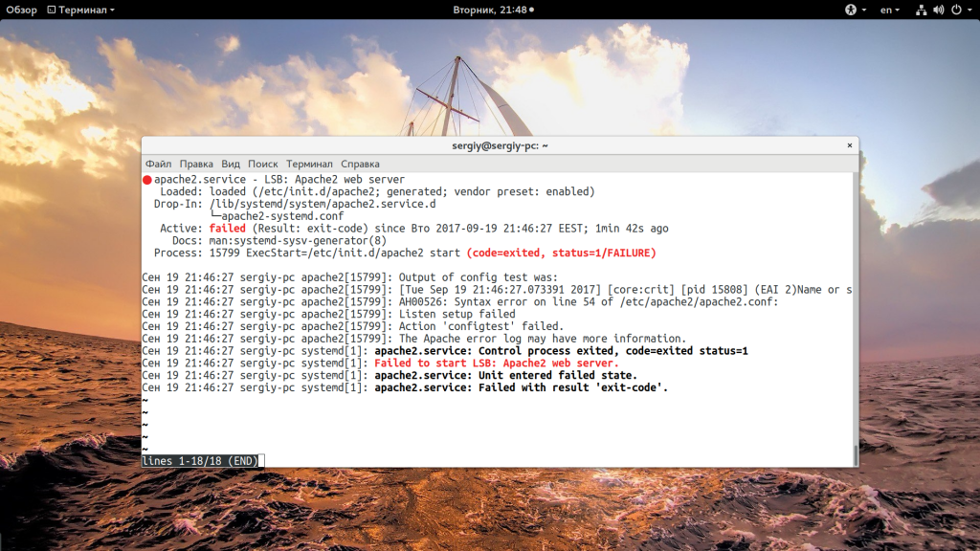Open the accessibility menu icon
980x551 pixels.
[850, 10]
